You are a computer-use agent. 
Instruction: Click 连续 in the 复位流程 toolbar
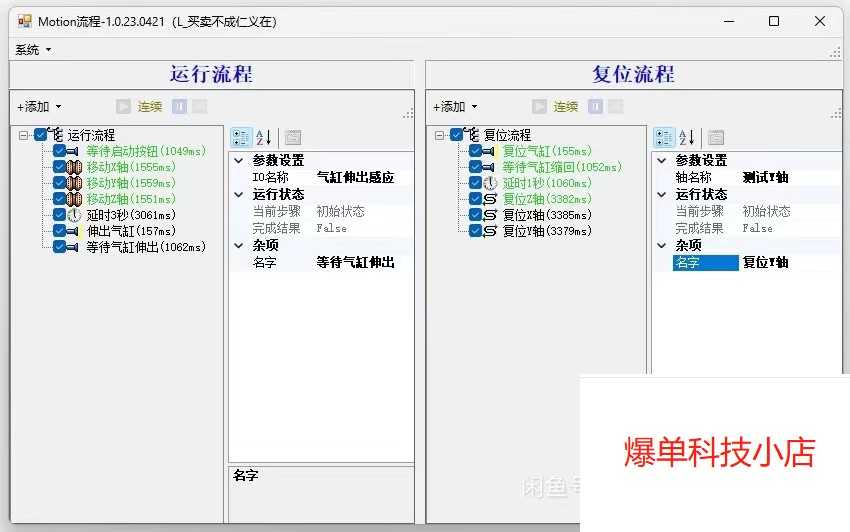coord(566,107)
